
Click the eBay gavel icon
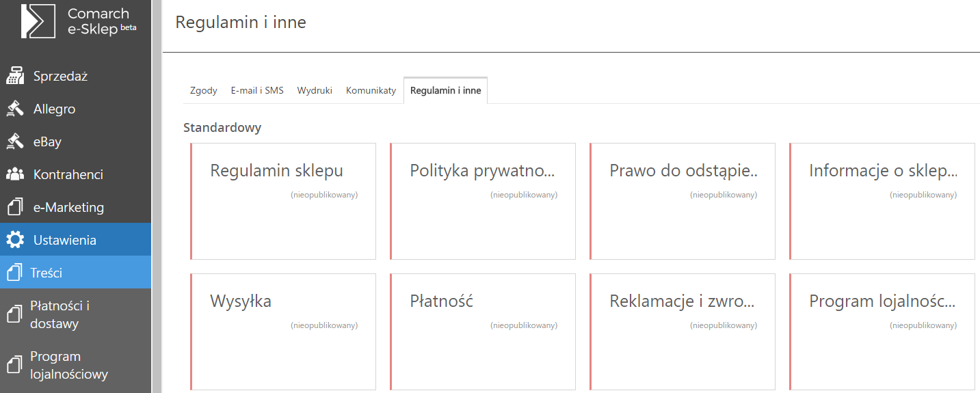tap(15, 142)
